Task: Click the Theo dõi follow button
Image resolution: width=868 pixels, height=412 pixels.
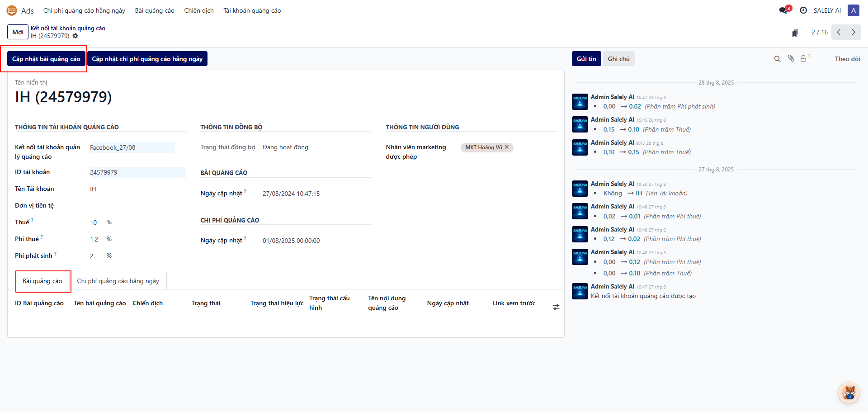Action: coord(847,59)
